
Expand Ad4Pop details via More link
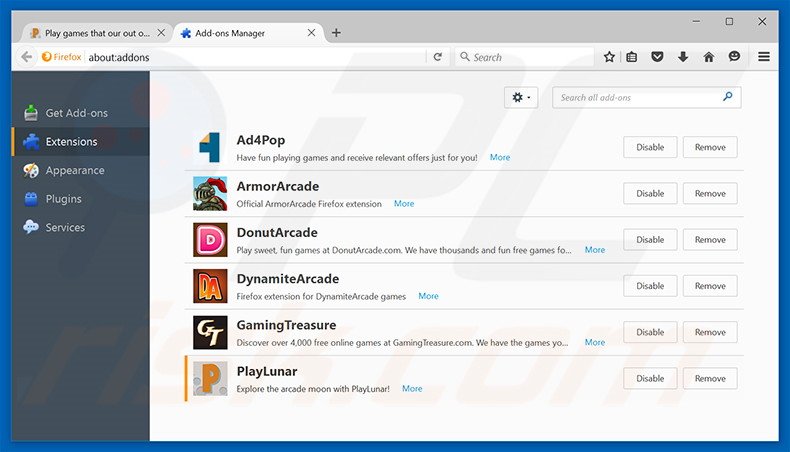500,157
